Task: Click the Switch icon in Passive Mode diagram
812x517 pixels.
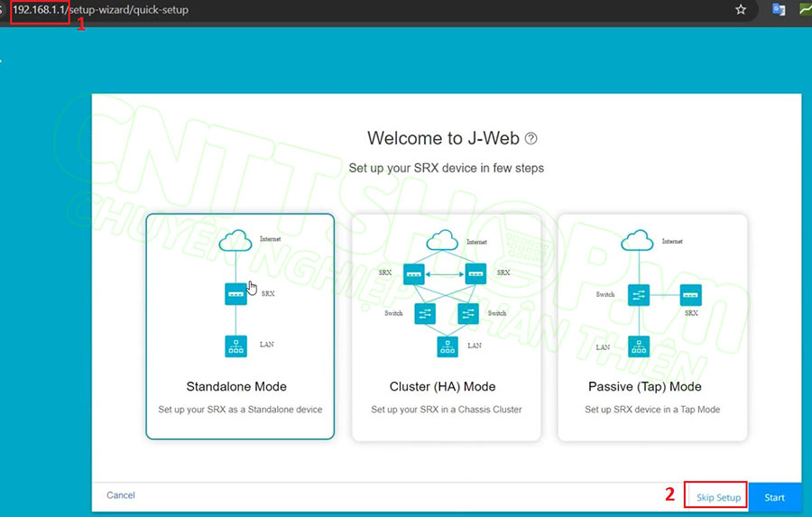Action: pyautogui.click(x=639, y=294)
